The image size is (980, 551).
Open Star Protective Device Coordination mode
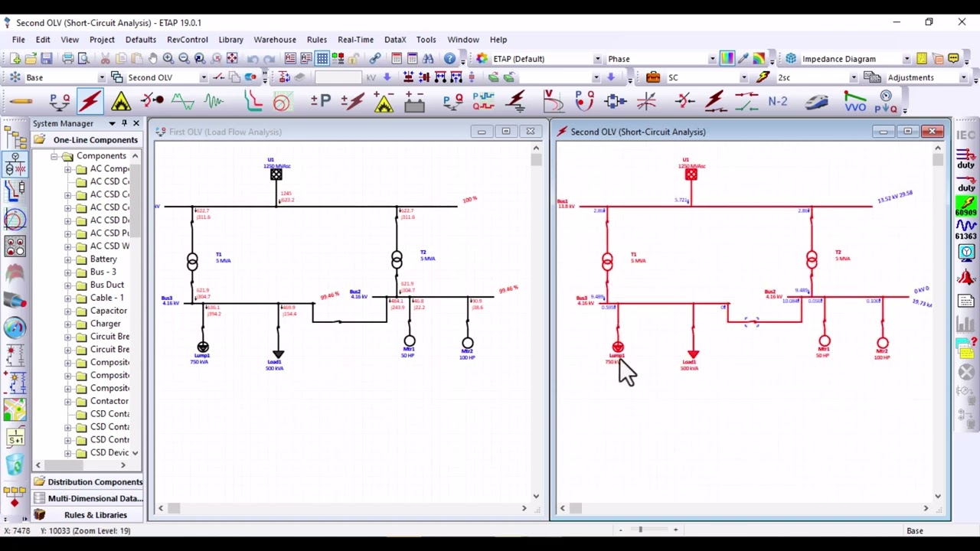[x=253, y=101]
